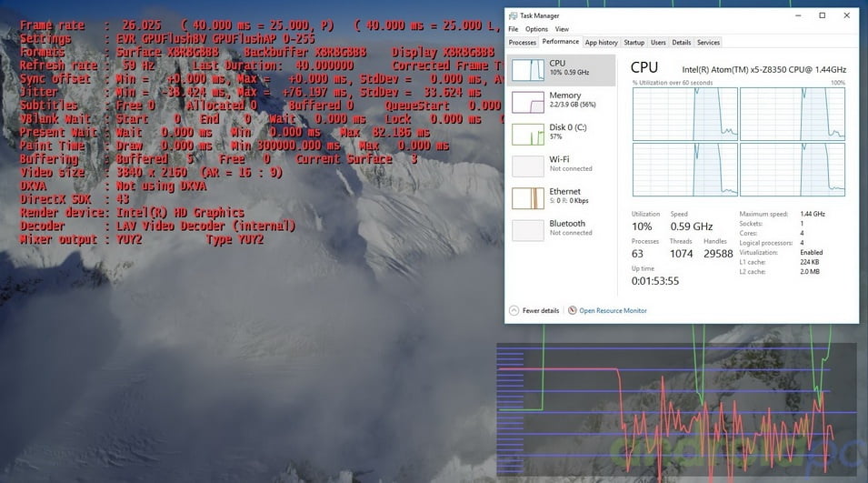Maximize the Task Manager window
This screenshot has height=483, width=868.
pyautogui.click(x=822, y=15)
